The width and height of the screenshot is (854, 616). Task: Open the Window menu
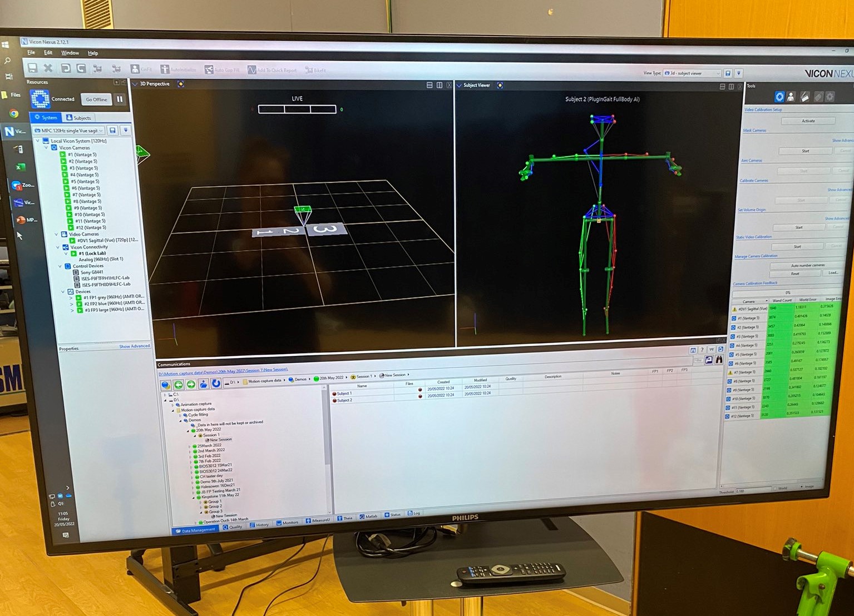pos(70,53)
